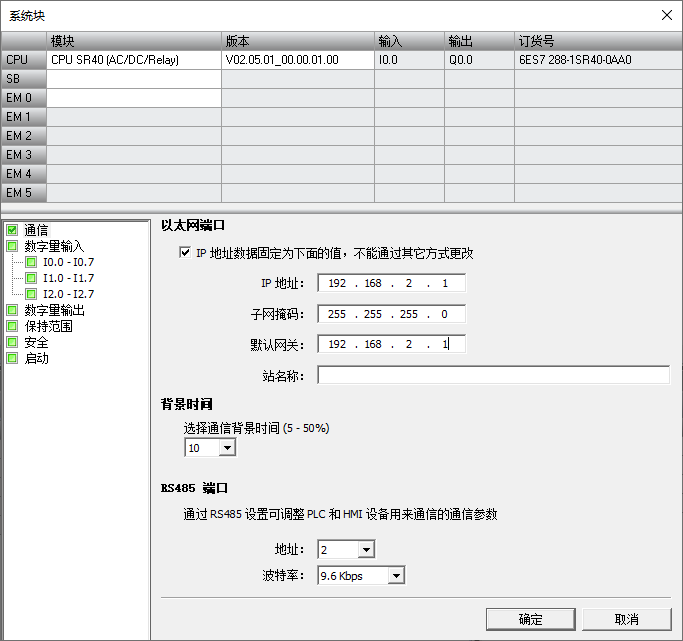This screenshot has width=683, height=641.
Task: Toggle the 数字量输入 green checkbox icon
Action: [x=12, y=246]
